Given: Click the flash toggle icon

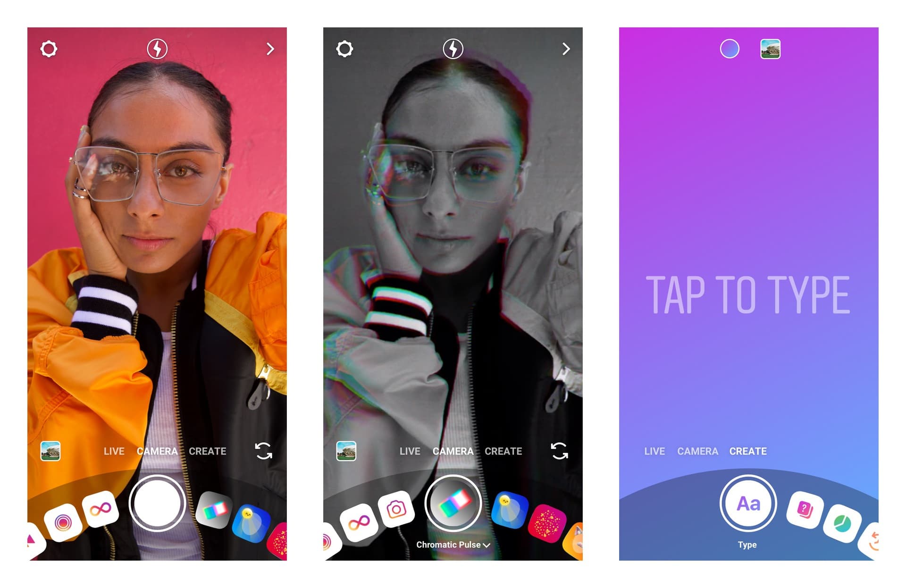Looking at the screenshot, I should click(x=157, y=48).
